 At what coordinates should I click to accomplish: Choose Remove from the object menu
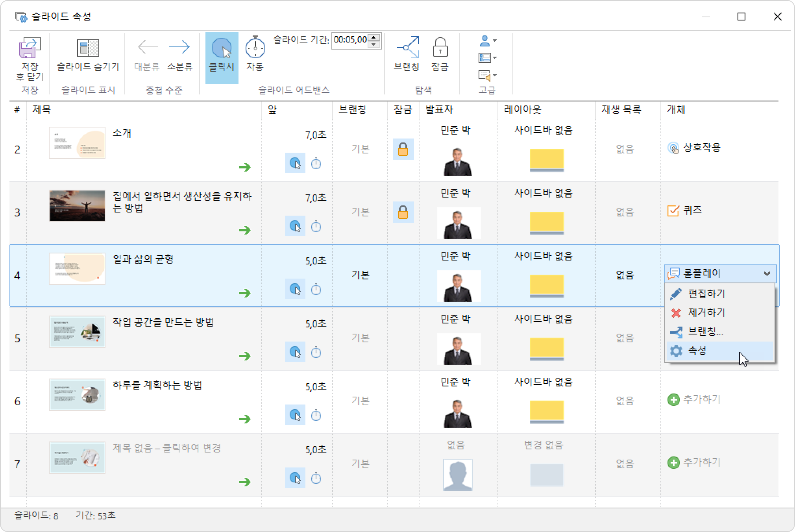tap(706, 313)
